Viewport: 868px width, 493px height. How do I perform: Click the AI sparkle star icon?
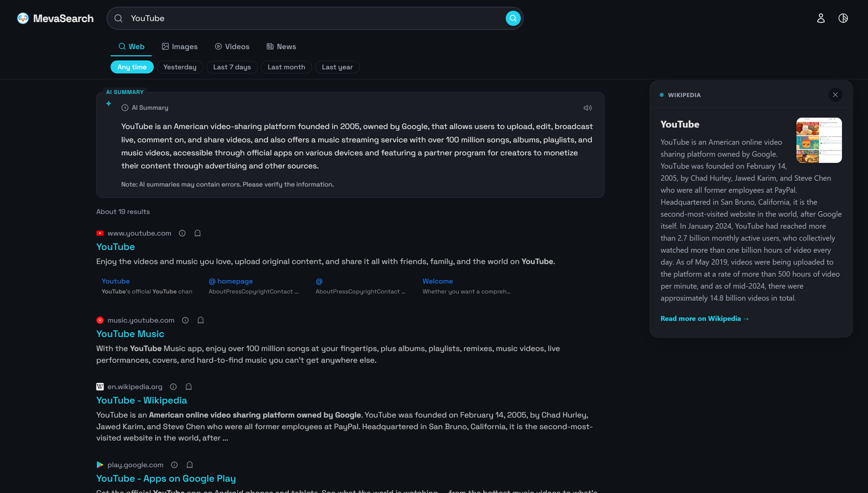pyautogui.click(x=108, y=104)
